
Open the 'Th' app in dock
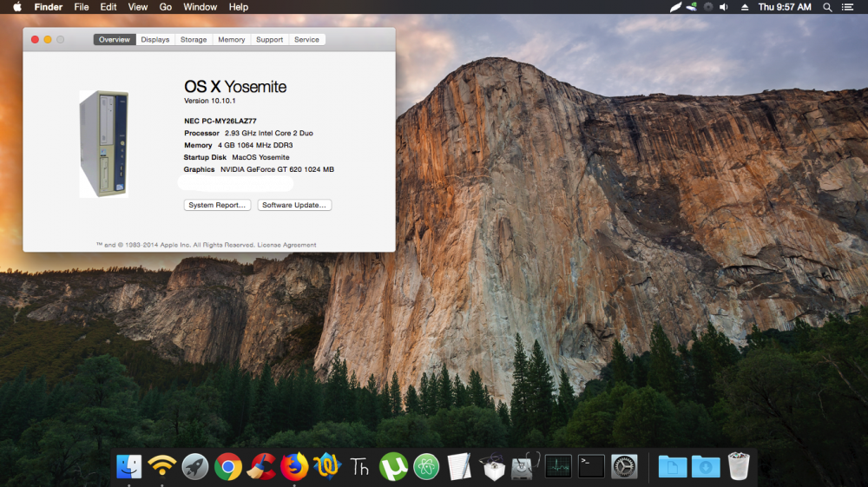click(x=359, y=467)
